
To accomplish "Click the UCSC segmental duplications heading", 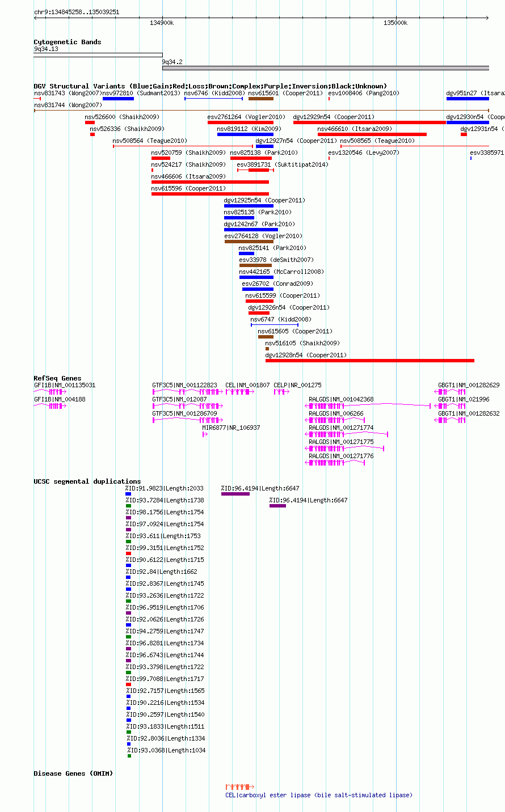I will click(x=87, y=481).
